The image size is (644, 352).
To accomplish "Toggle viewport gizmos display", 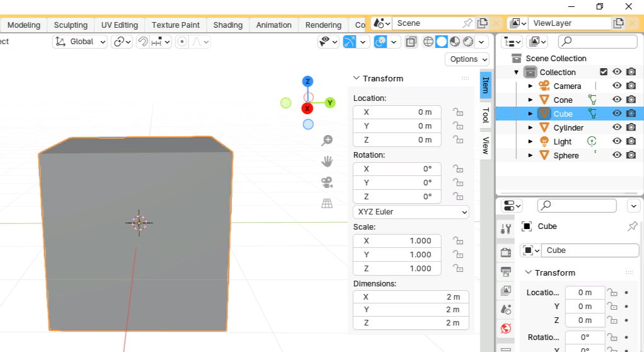I will (350, 42).
